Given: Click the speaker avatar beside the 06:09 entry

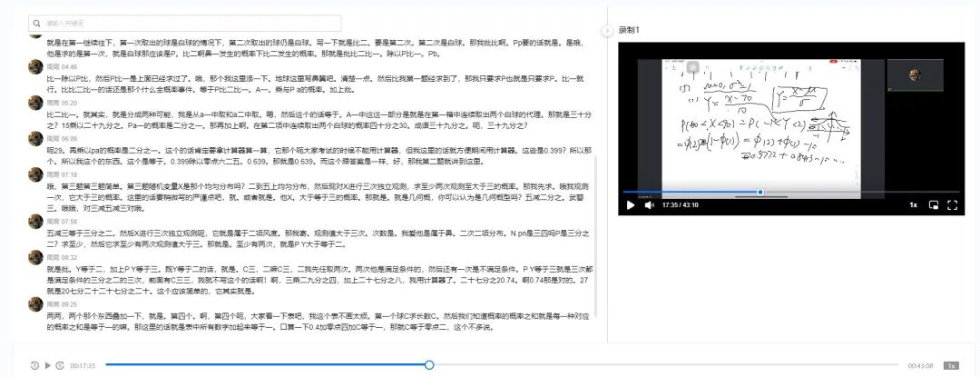Looking at the screenshot, I should pos(35,138).
